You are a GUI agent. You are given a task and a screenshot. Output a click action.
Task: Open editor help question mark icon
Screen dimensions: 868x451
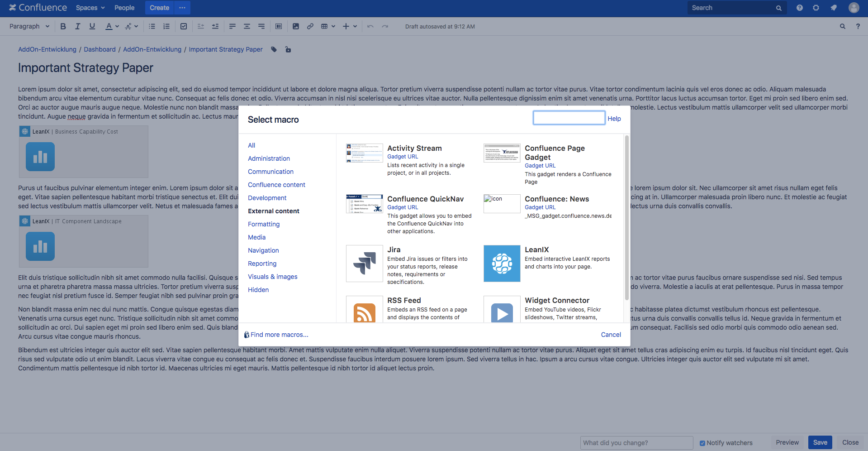point(858,26)
